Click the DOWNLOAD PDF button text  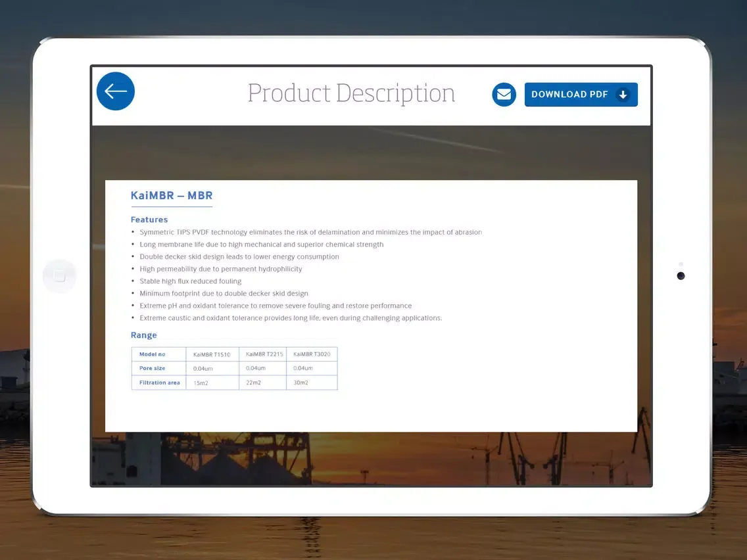(x=569, y=95)
